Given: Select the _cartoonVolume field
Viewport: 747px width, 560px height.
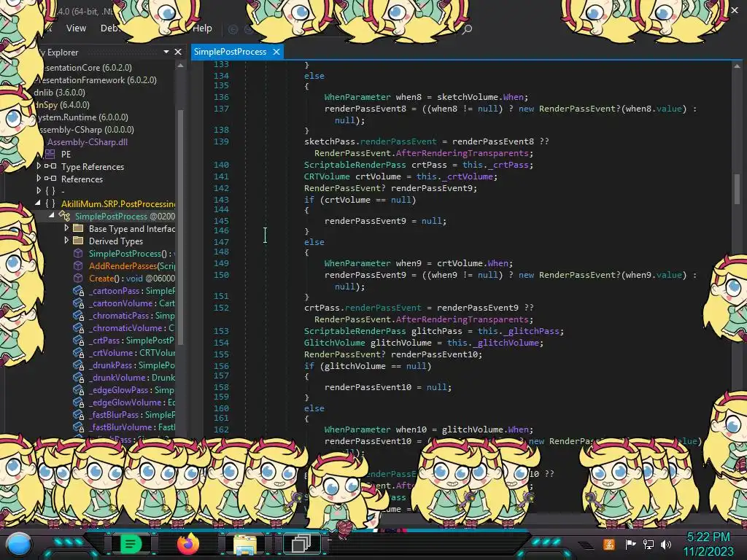Looking at the screenshot, I should tap(131, 303).
